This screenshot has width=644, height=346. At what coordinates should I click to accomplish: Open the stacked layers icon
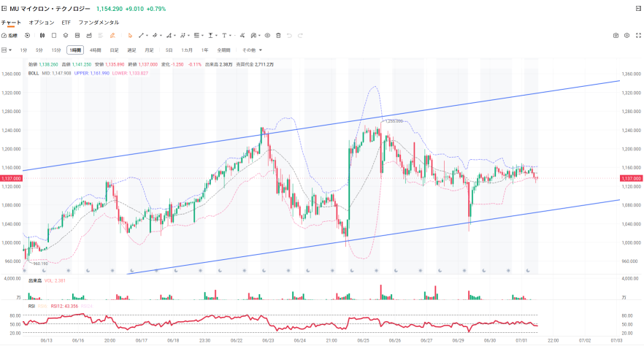point(66,36)
